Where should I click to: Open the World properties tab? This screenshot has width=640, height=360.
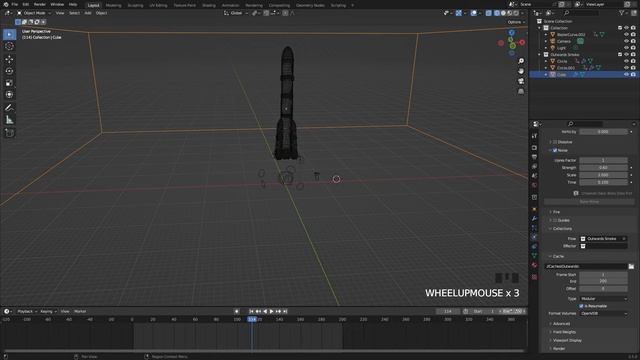(534, 185)
